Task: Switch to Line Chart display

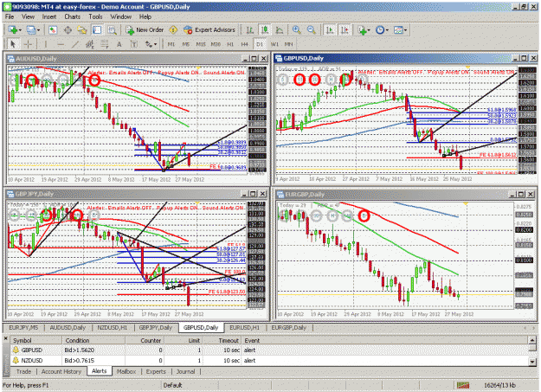Action: pyautogui.click(x=280, y=30)
